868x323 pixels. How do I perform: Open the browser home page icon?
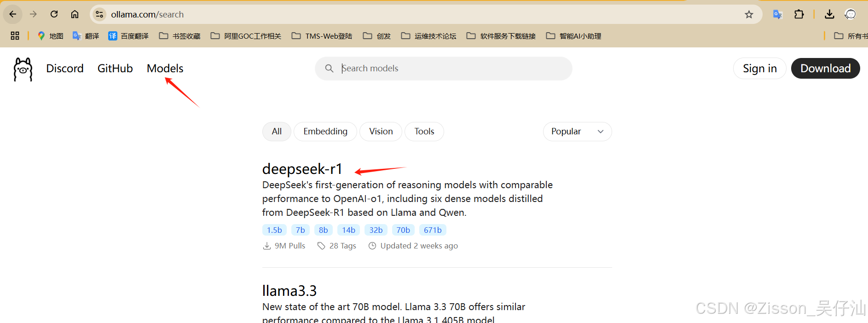tap(75, 14)
